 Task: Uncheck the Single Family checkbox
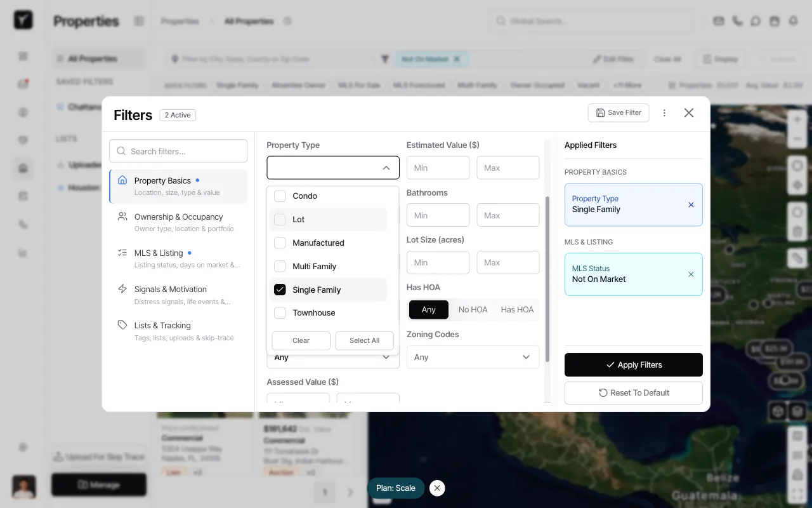point(280,290)
